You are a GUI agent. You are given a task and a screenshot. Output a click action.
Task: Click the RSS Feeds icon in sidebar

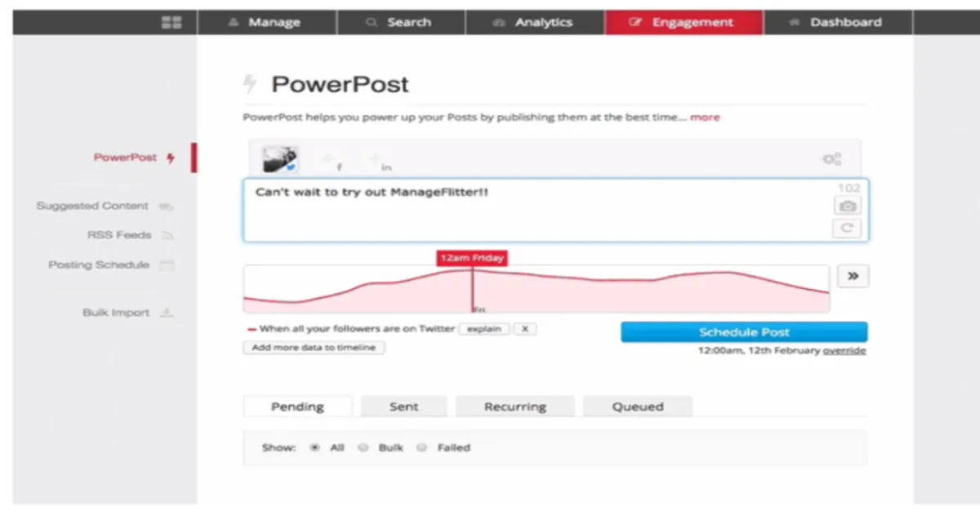pos(167,235)
